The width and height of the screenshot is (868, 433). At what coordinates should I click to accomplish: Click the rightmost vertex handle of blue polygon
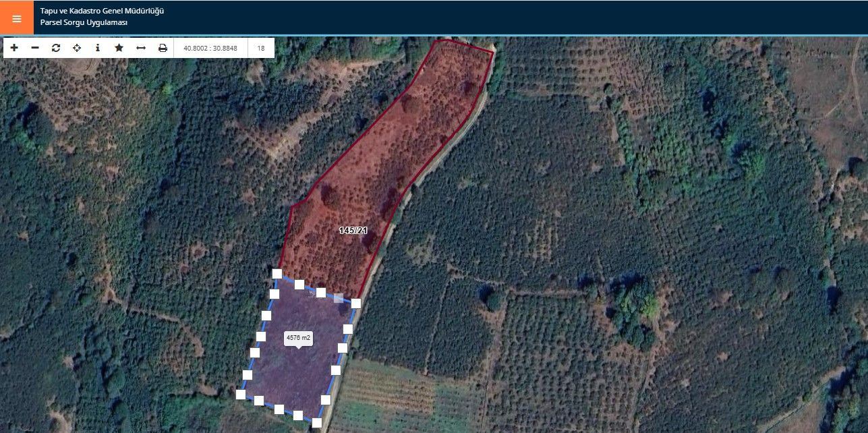356,304
